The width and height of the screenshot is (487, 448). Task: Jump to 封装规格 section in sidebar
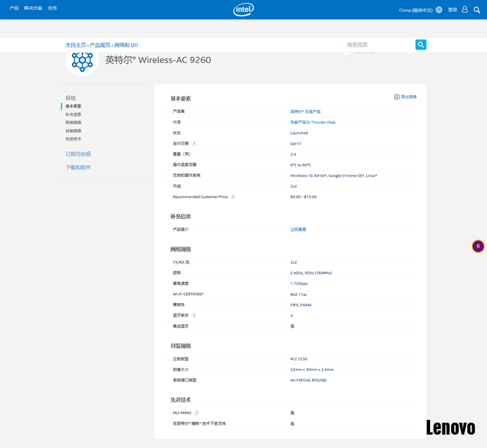[x=73, y=131]
